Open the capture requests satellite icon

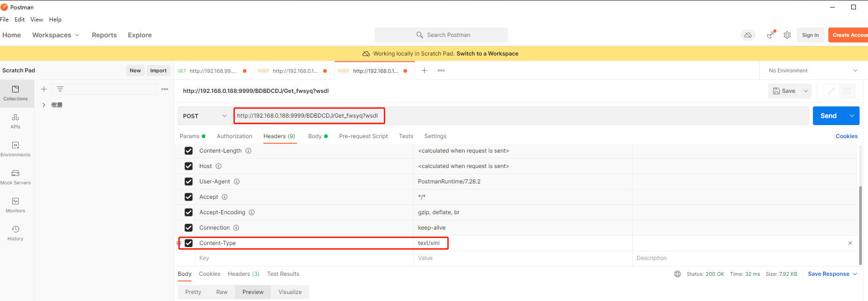click(770, 35)
